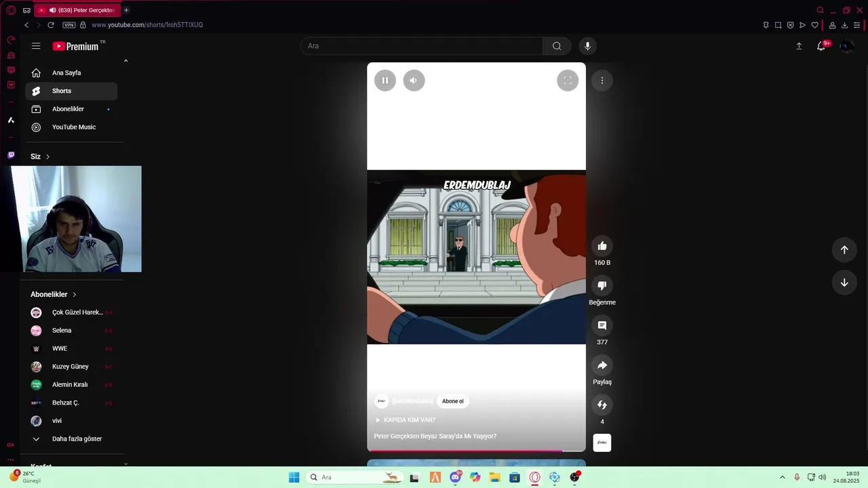Expand the Abonelikler section header
Screen dimensions: 868x488
pos(54,295)
